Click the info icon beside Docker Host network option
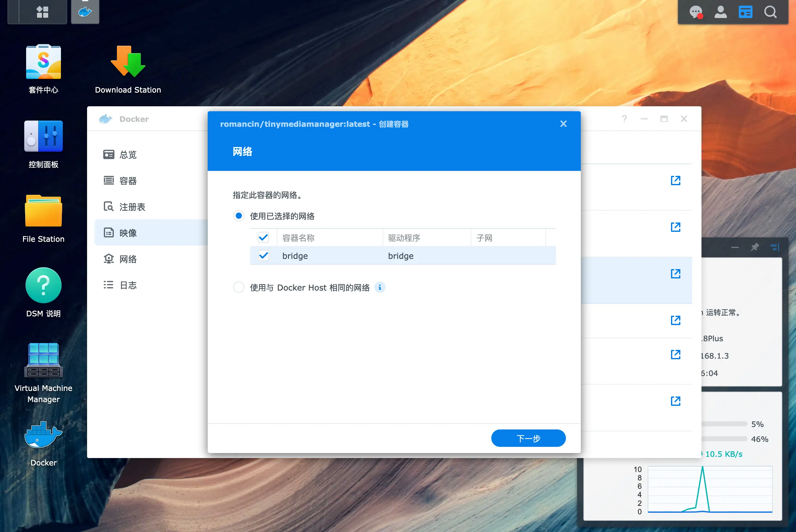 380,287
